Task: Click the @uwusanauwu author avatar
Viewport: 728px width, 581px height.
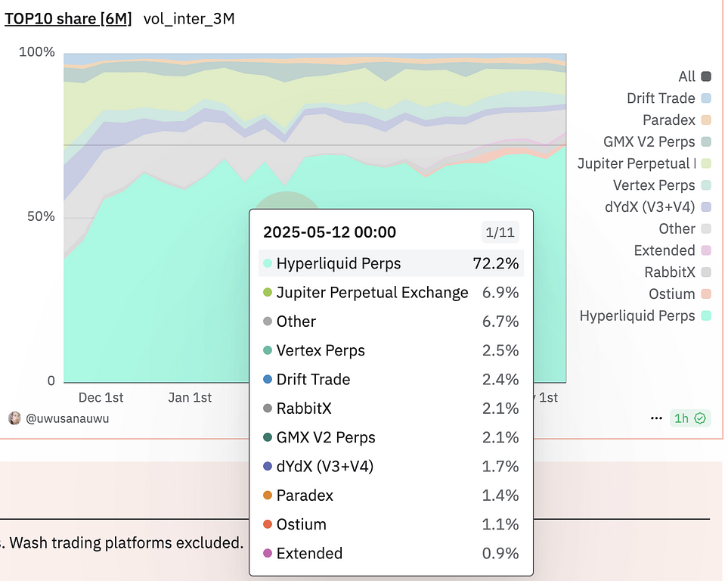Action: coord(14,418)
